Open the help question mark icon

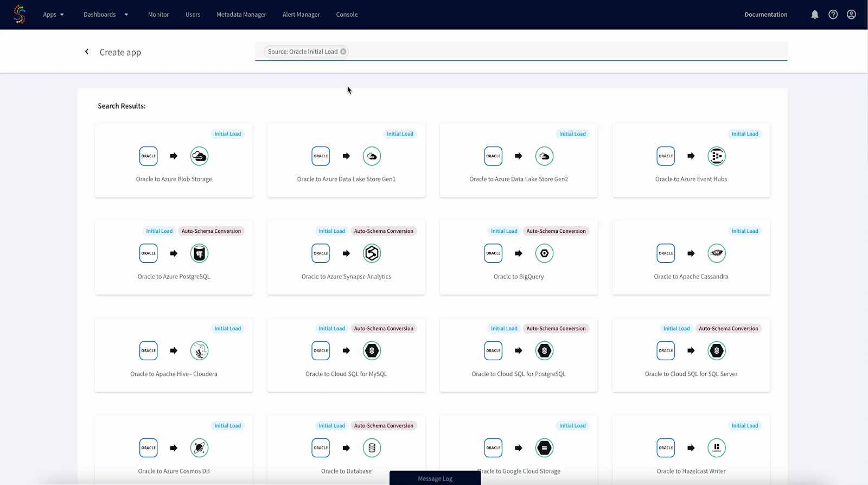pyautogui.click(x=833, y=15)
